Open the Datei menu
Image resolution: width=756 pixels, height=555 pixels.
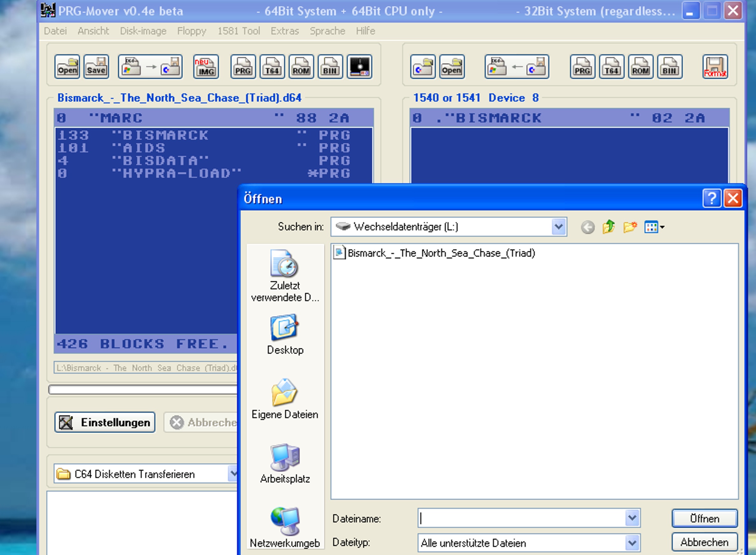pos(55,31)
